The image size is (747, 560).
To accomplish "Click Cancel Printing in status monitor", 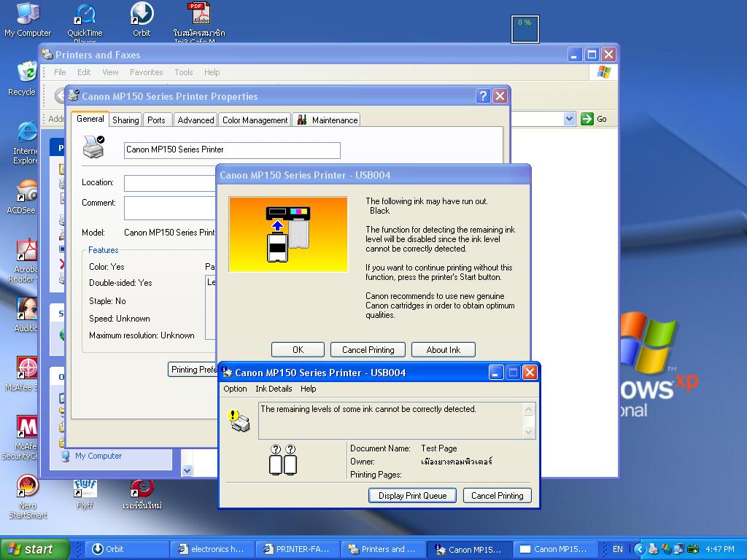I will coord(498,495).
